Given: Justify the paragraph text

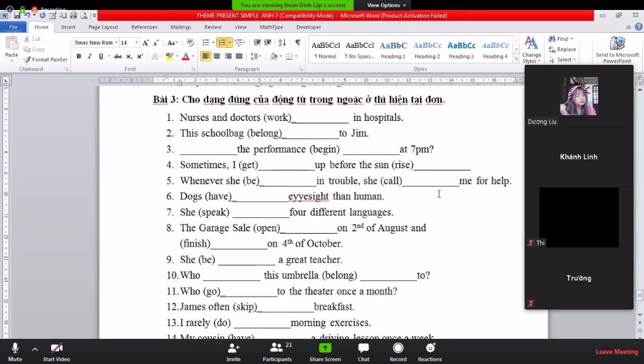Looking at the screenshot, I should [x=239, y=56].
